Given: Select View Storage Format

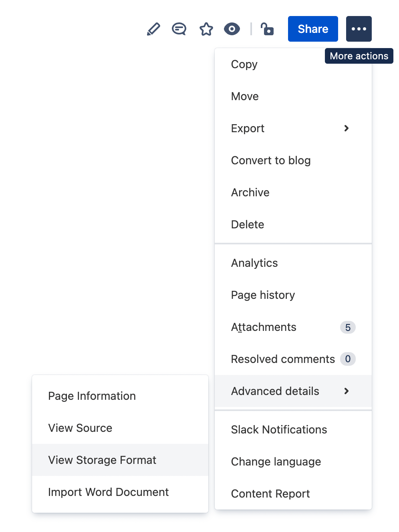Looking at the screenshot, I should point(102,460).
